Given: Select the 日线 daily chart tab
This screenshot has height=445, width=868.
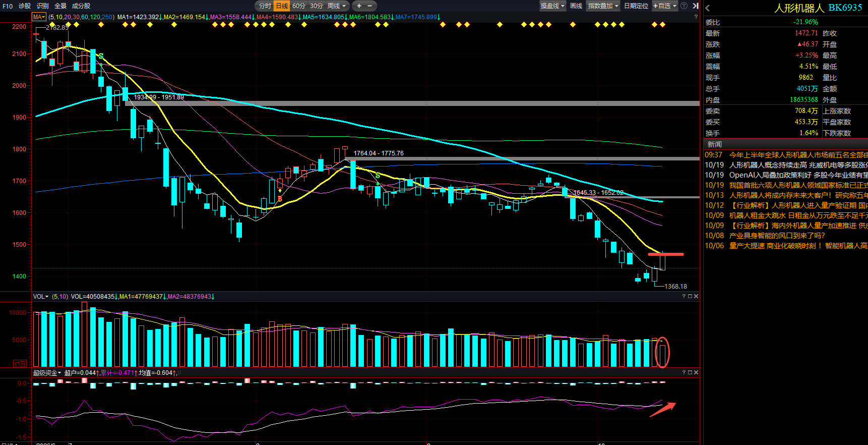Looking at the screenshot, I should tap(282, 6).
